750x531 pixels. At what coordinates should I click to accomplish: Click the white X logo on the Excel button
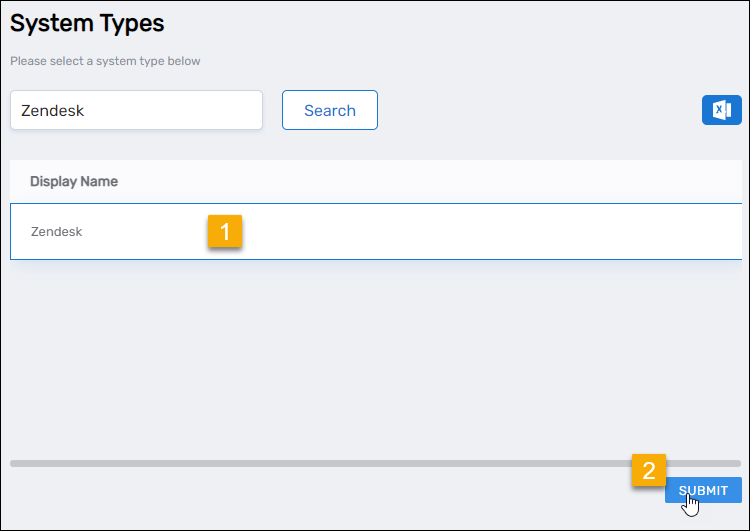pyautogui.click(x=719, y=110)
